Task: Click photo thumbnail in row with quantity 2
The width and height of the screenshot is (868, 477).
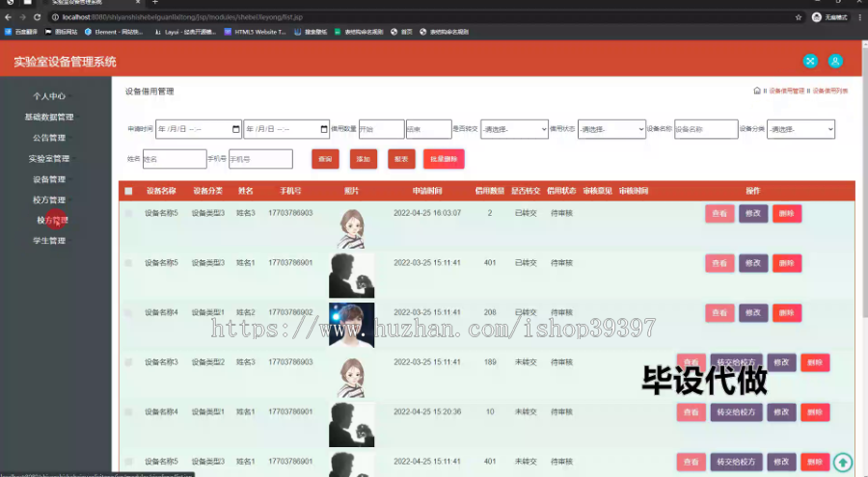Action: coord(351,228)
